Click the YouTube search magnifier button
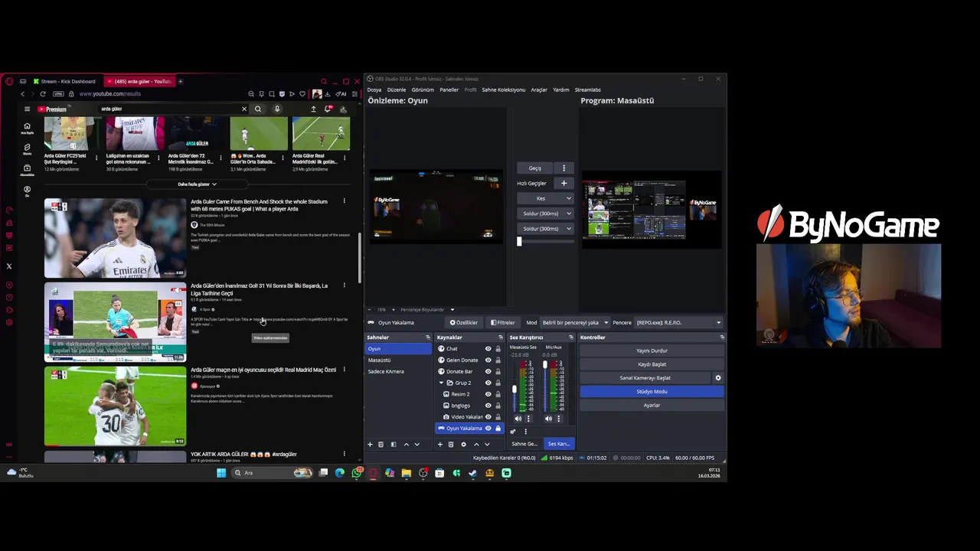Viewport: 980px width, 551px height. pos(258,109)
